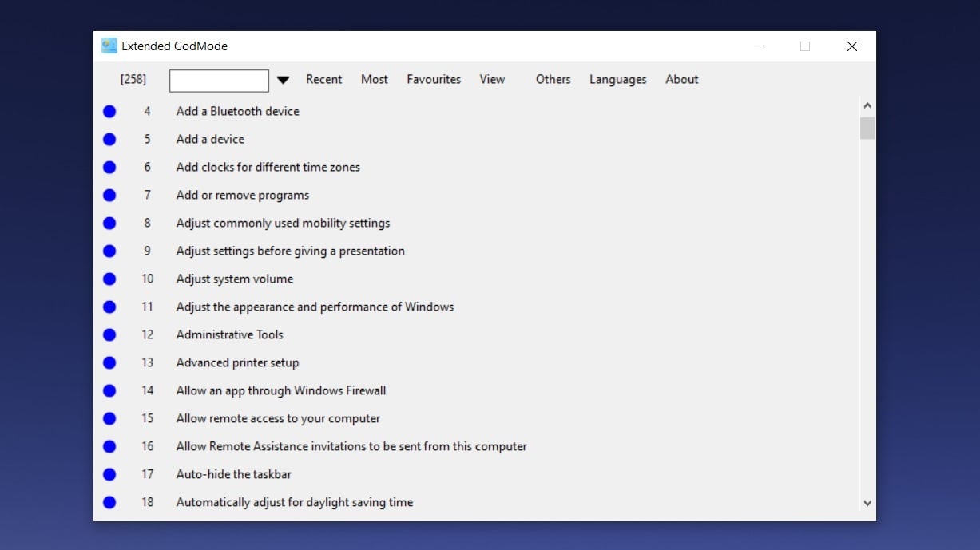Viewport: 980px width, 550px height.
Task: Select Allow an app through Windows Firewall
Action: 281,390
